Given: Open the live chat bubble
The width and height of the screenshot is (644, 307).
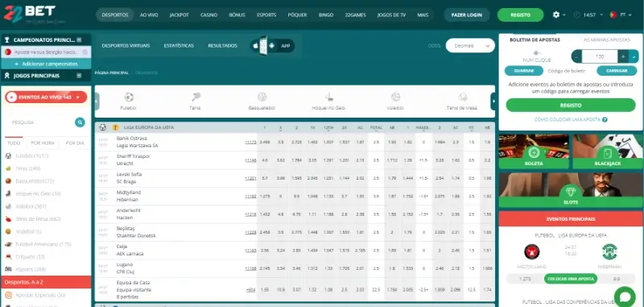Looking at the screenshot, I should tap(625, 297).
